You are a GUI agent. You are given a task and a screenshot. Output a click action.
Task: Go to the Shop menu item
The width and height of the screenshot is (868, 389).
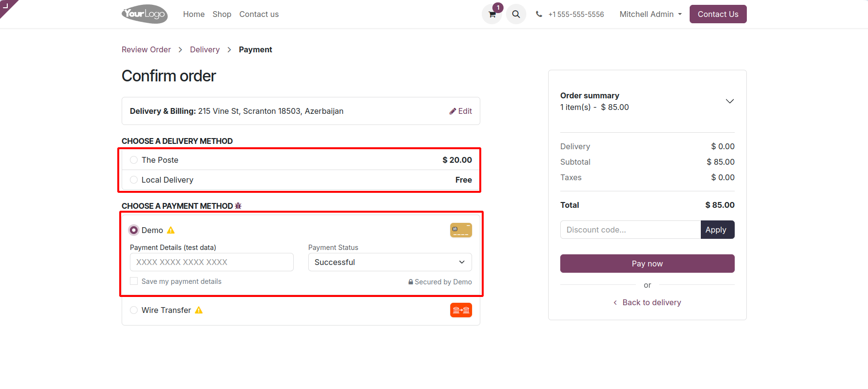[x=222, y=15]
